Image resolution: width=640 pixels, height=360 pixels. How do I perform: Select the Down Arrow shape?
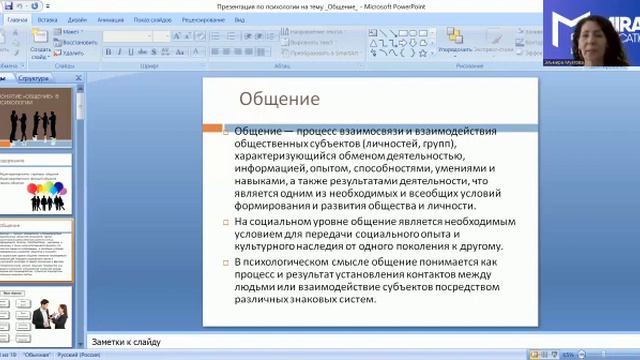(413, 43)
